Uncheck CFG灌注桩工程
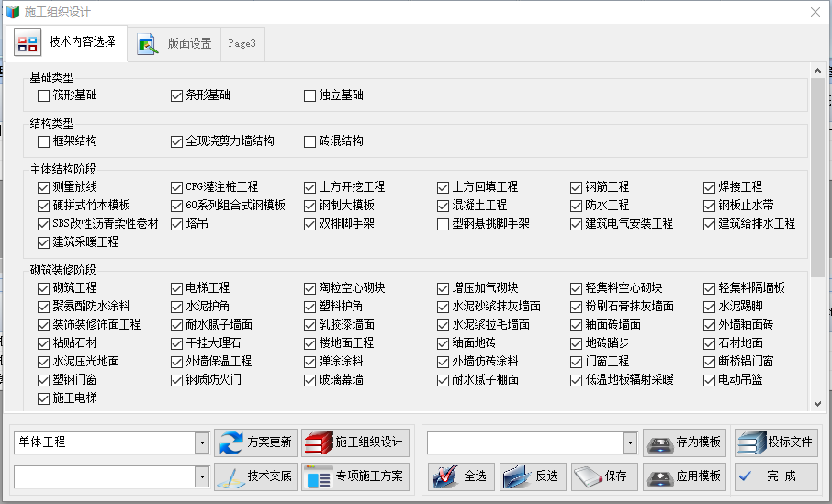The width and height of the screenshot is (832, 504). [x=176, y=188]
